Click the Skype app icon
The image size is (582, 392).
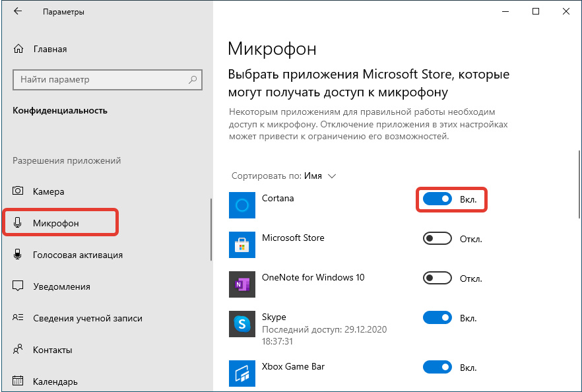click(x=242, y=324)
